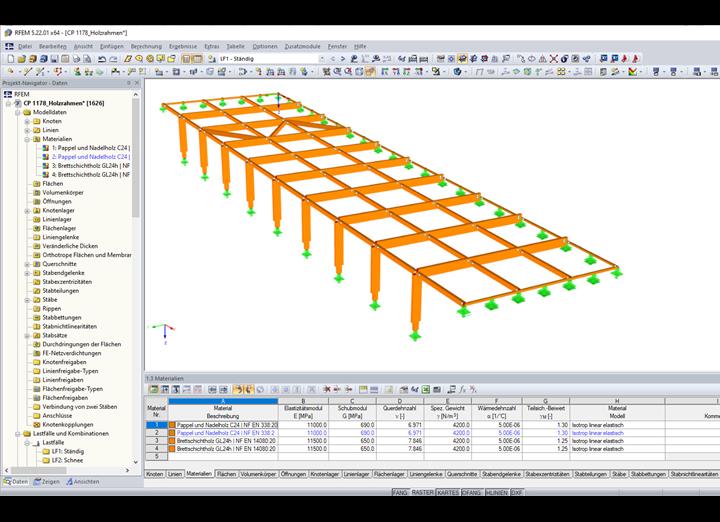Screen dimensions: 720x522
Task: Go to next load case arrow
Action: pos(343,59)
